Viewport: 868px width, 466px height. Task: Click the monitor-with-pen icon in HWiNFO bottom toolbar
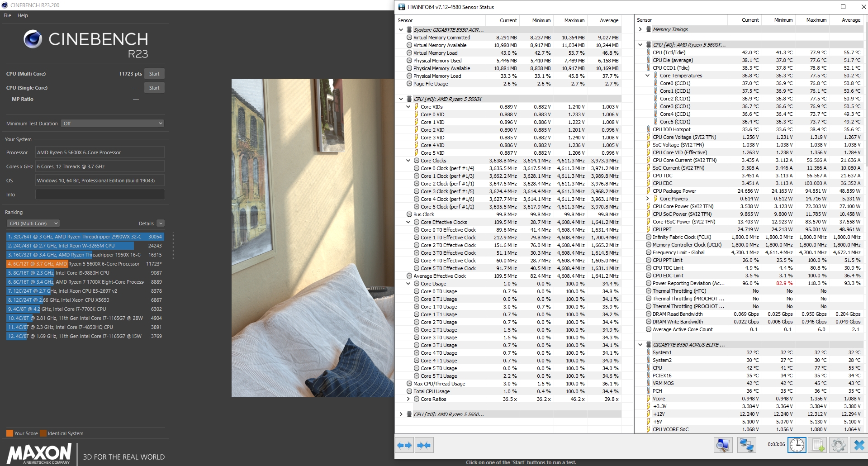pos(723,445)
